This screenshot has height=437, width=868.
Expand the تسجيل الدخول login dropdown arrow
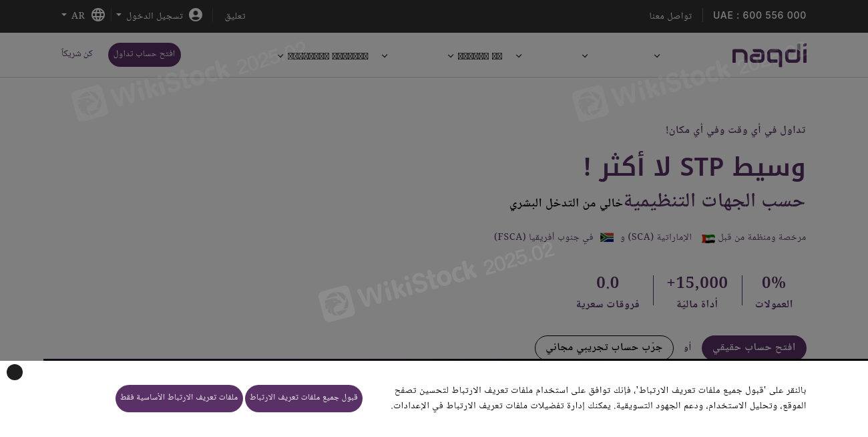(119, 15)
